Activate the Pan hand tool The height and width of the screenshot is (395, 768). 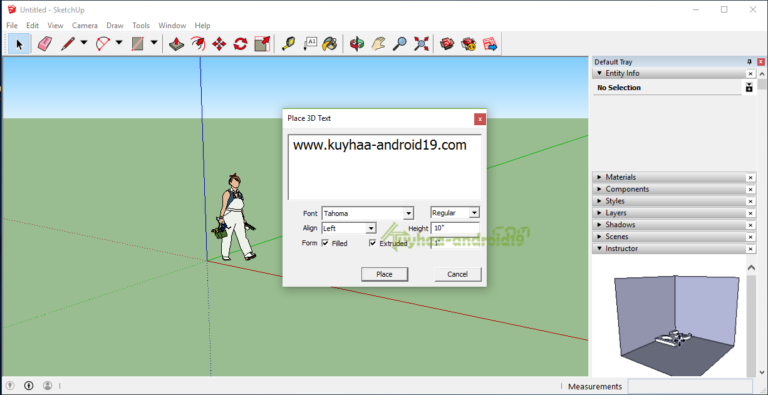pos(378,44)
